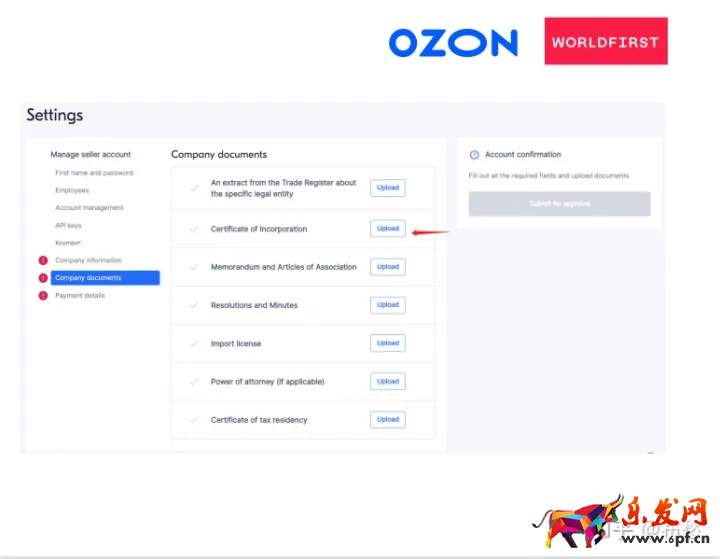Upload the Power of attorney document
Viewport: 720px width, 559px height.
[x=388, y=381]
